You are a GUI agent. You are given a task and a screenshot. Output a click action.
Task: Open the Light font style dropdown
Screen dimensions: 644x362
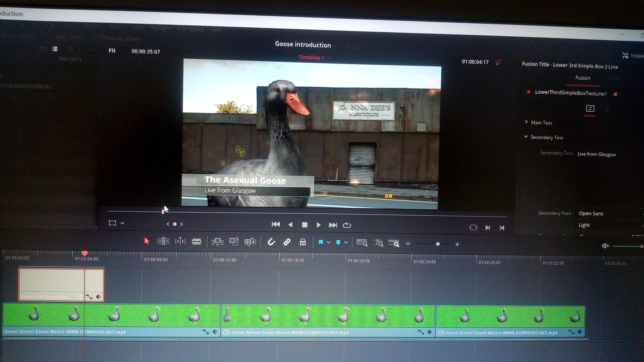coord(610,225)
